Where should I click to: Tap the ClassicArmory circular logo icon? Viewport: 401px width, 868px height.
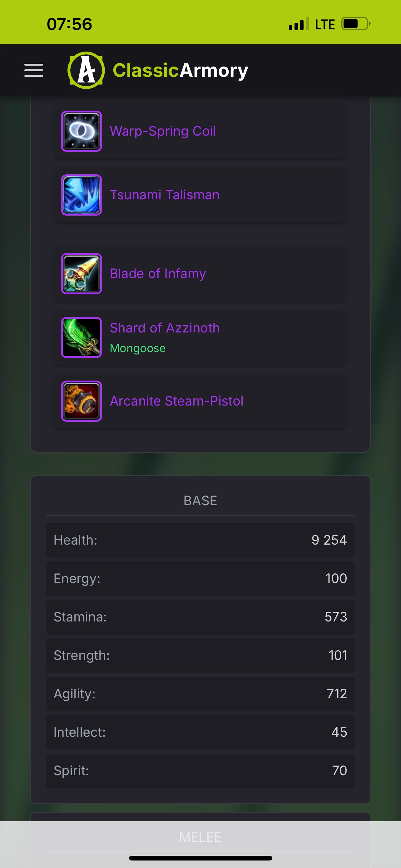pos(86,70)
